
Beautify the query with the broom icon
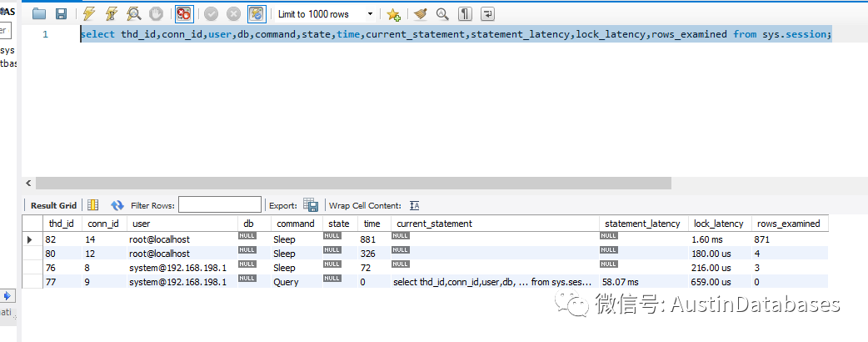pyautogui.click(x=421, y=14)
